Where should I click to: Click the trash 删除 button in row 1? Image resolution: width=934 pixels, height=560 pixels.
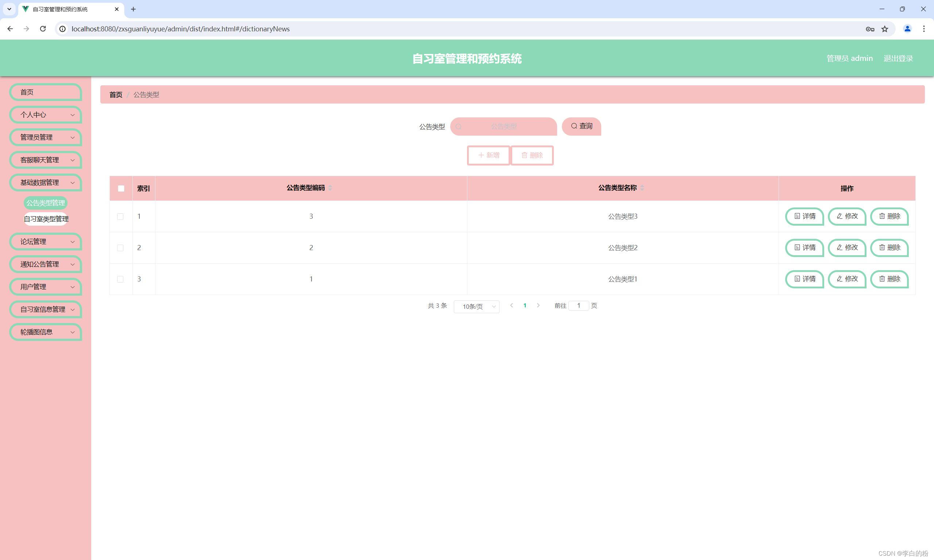[x=889, y=216]
